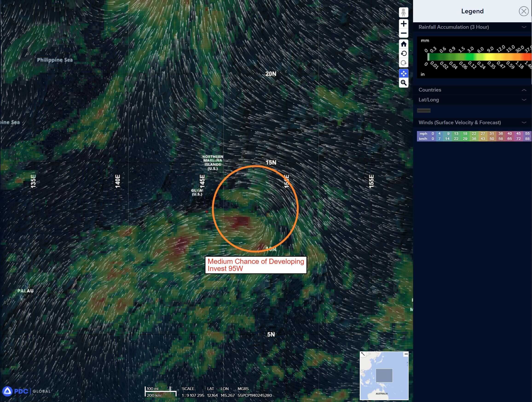Collapse the Rainfall Accumulation legend section

[x=524, y=27]
